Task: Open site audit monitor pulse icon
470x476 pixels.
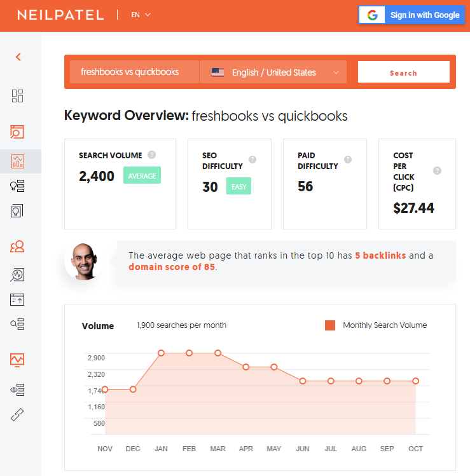Action: (x=17, y=360)
